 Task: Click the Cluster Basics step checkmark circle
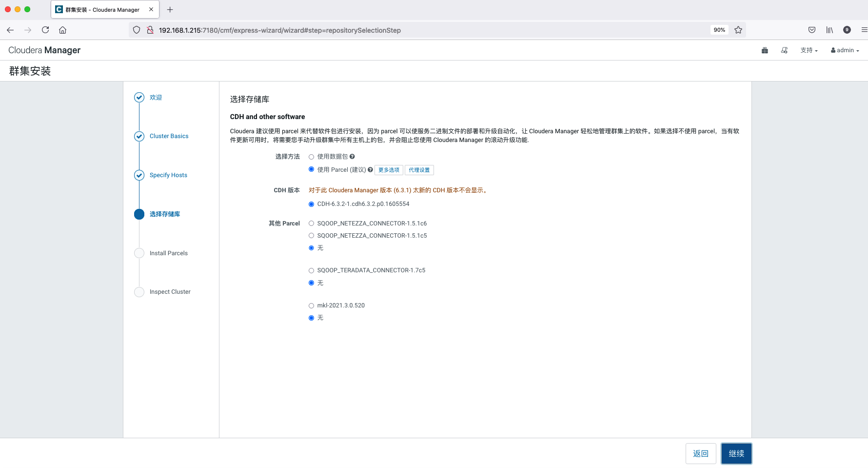click(x=139, y=136)
